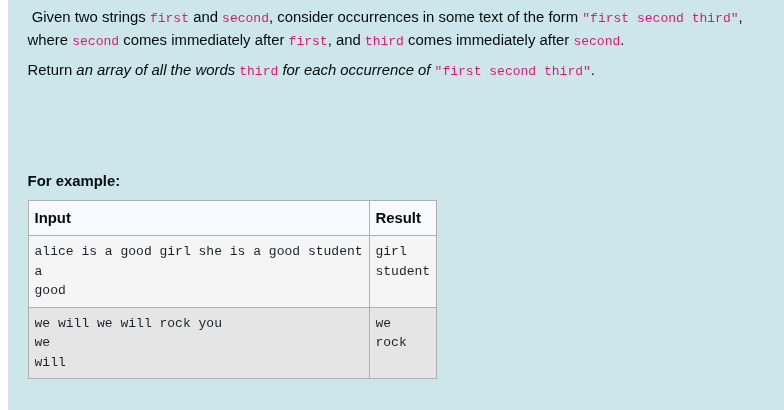Click the quoted code "first second third" in the Return sentence
The image size is (784, 410).
pos(512,71)
